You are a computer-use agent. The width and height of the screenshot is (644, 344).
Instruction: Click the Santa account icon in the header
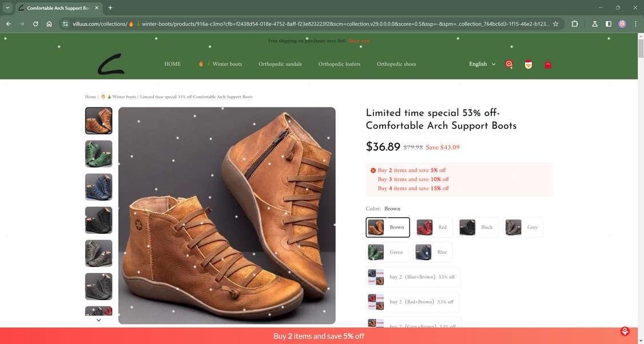point(527,64)
